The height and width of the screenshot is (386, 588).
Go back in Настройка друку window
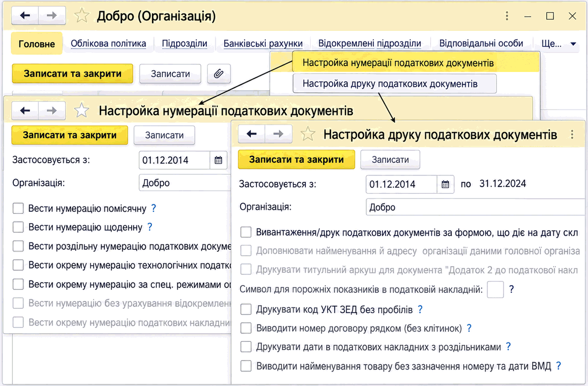pos(251,134)
